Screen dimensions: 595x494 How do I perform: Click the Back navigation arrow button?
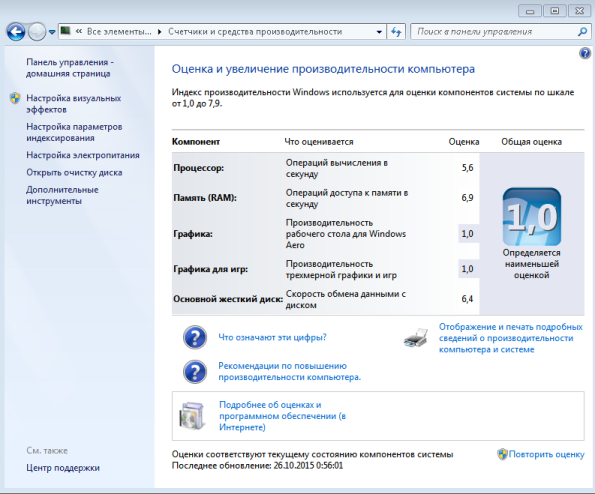(x=16, y=32)
